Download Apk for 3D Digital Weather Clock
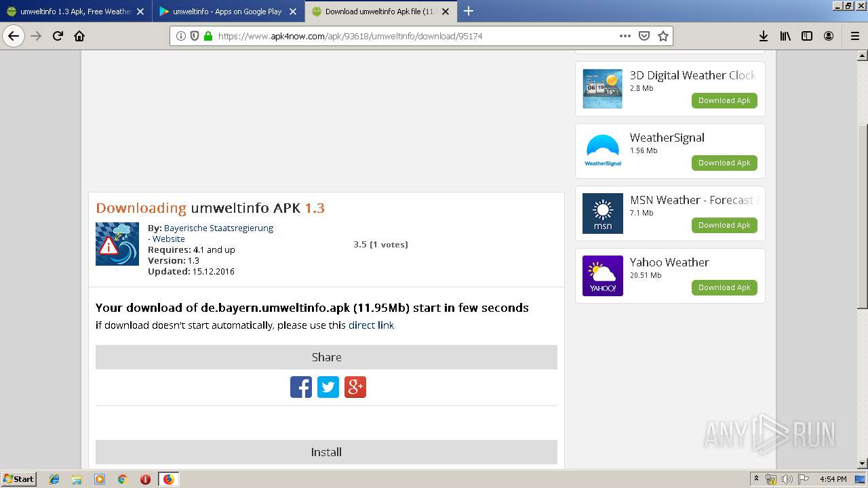The image size is (868, 488). (724, 100)
